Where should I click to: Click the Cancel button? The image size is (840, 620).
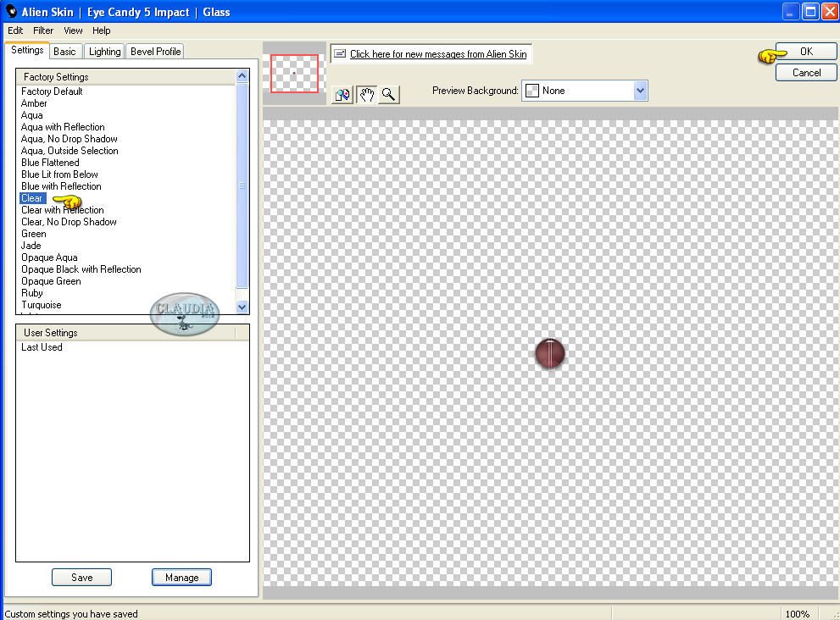click(806, 73)
